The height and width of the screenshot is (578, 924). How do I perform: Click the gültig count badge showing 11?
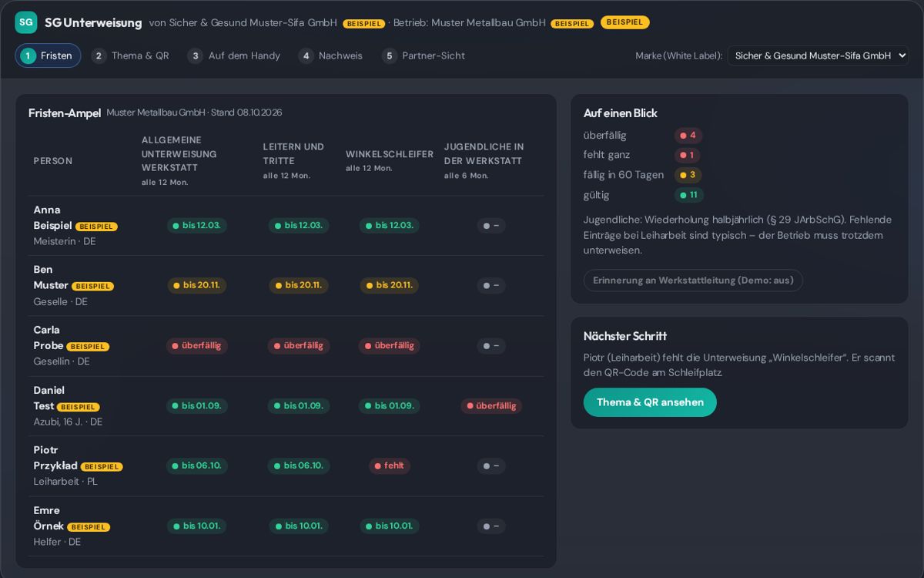pyautogui.click(x=689, y=195)
